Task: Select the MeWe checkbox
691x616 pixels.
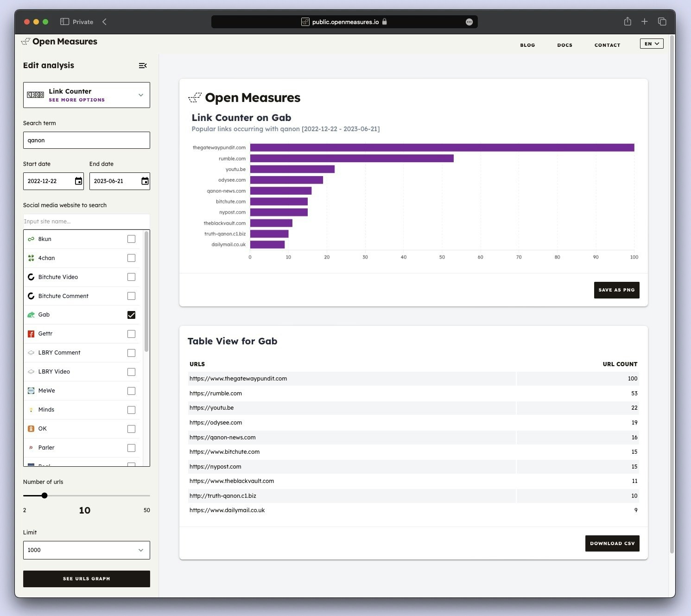Action: click(x=132, y=391)
